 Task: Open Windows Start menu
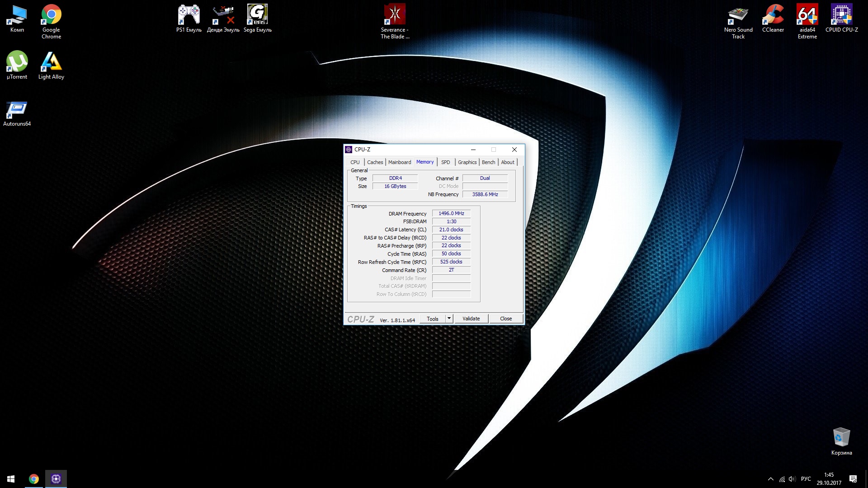pyautogui.click(x=11, y=479)
